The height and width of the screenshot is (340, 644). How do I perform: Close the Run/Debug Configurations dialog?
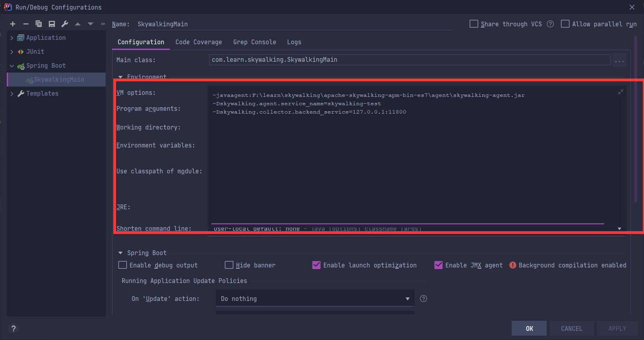pos(632,7)
